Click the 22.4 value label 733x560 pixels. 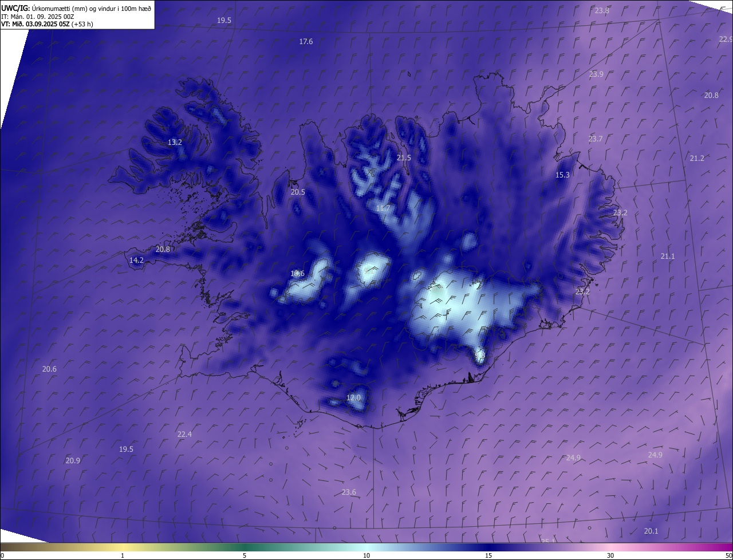tap(184, 435)
